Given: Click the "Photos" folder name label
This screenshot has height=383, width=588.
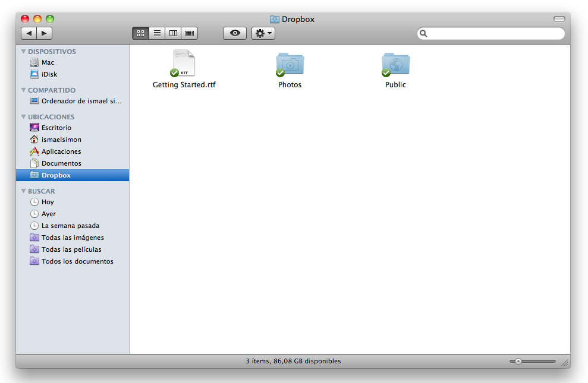Looking at the screenshot, I should coord(290,85).
